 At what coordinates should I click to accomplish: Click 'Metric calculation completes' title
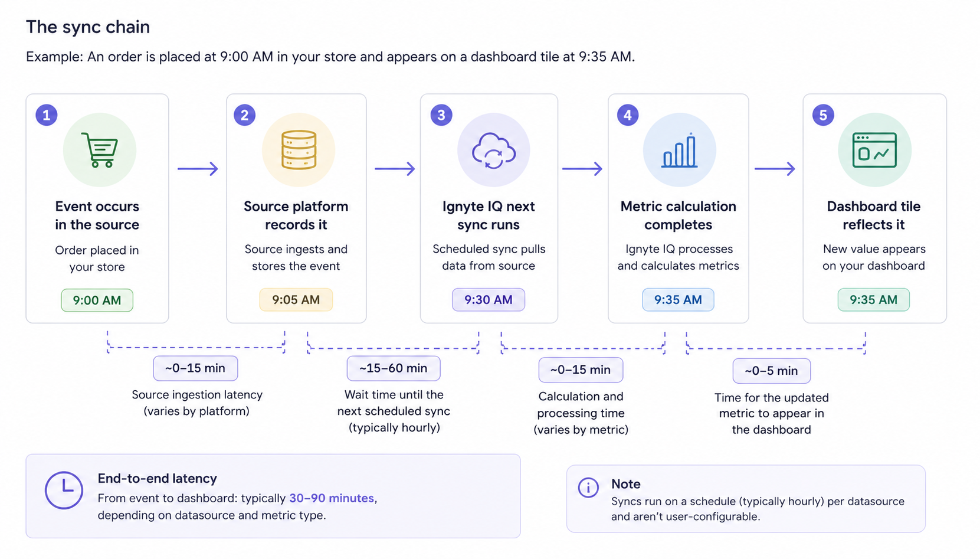point(679,215)
